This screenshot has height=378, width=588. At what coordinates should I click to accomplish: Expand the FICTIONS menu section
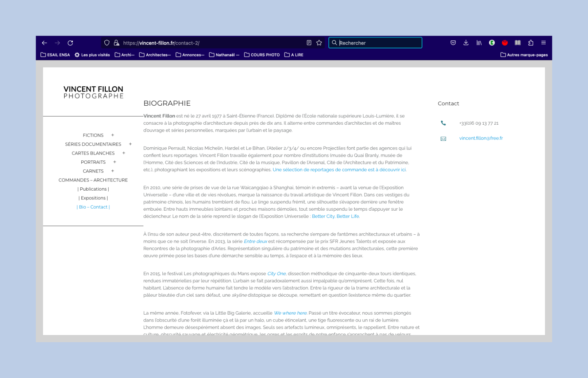pos(113,135)
